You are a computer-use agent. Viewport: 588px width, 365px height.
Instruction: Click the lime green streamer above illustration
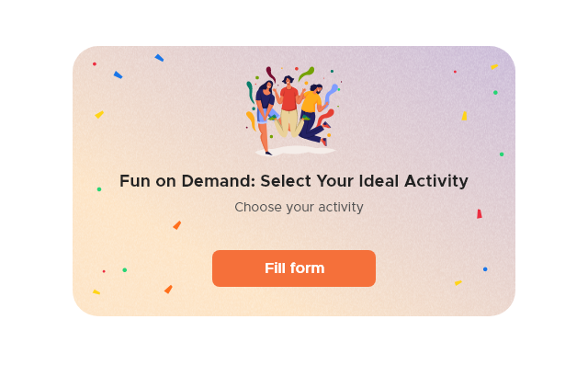[x=306, y=74]
